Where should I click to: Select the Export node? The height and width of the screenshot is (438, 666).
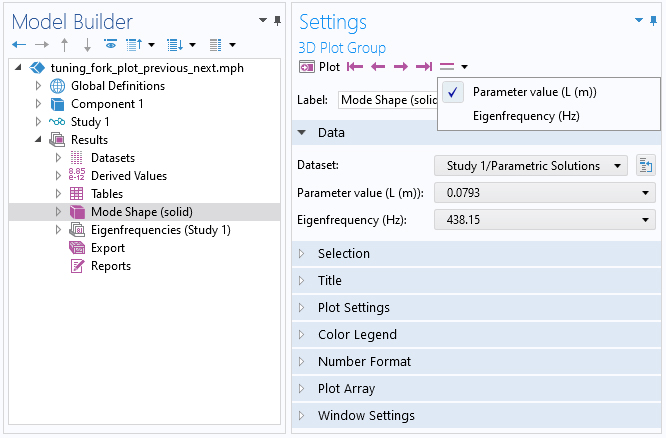tap(108, 248)
